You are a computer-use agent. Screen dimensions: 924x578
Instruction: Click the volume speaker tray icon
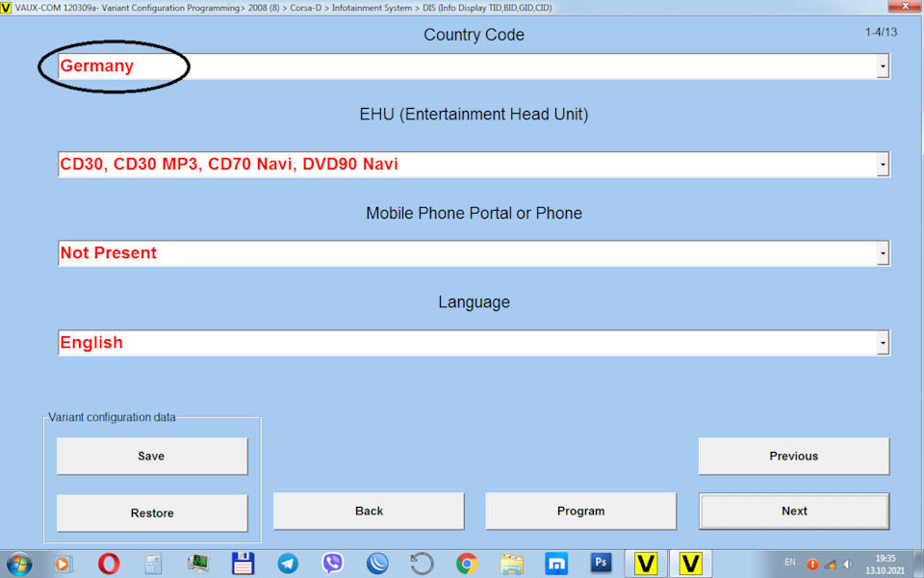coord(848,565)
